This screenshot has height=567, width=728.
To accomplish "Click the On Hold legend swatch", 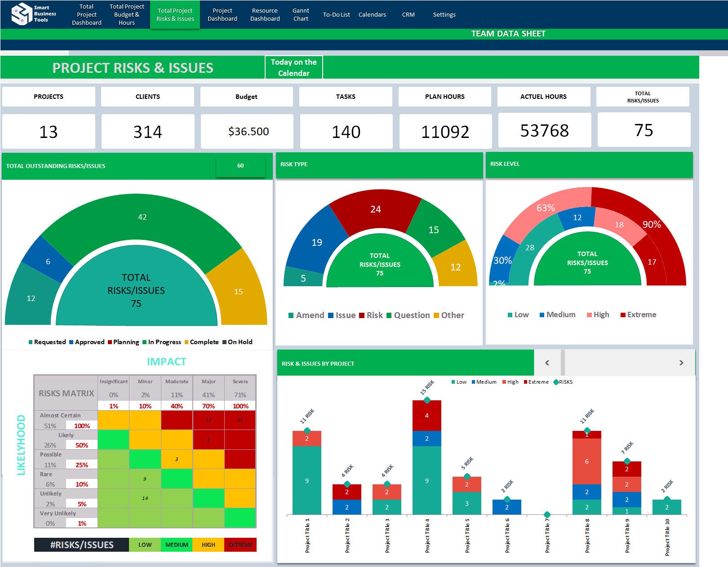I will (x=224, y=342).
